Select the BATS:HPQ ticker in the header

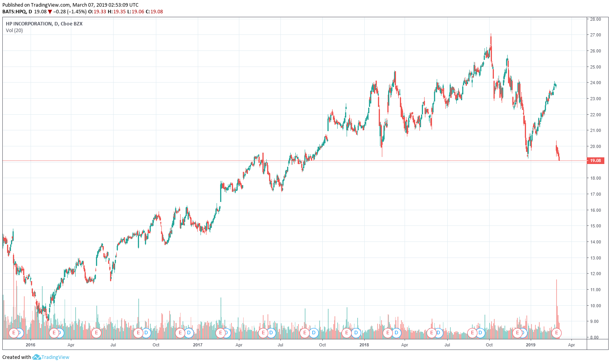[x=14, y=12]
